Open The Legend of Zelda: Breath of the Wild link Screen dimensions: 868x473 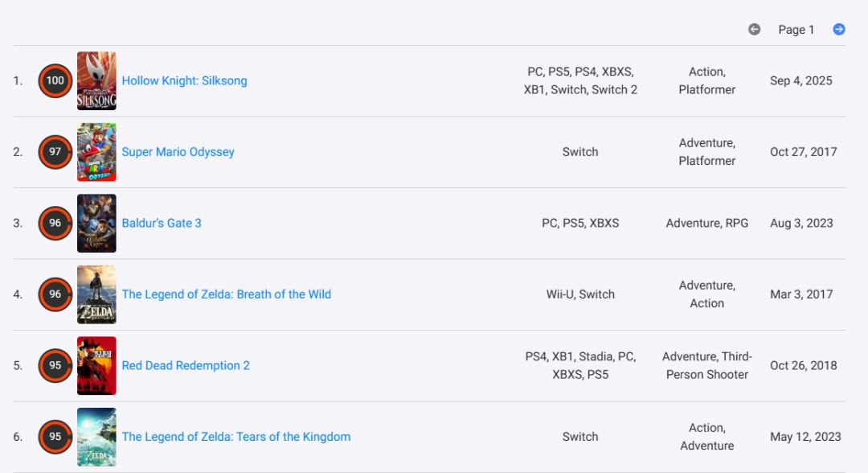pos(226,294)
